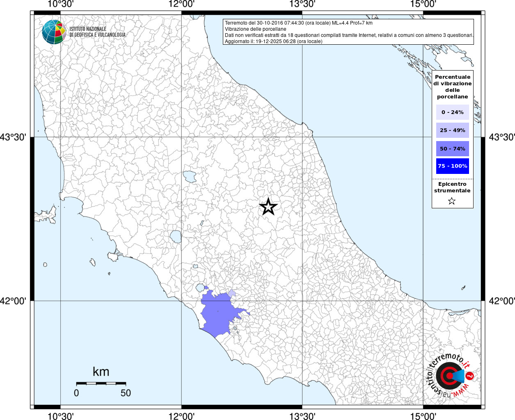The image size is (515, 420).
Task: Click the 0 - 24% legend swatch
Action: 453,112
